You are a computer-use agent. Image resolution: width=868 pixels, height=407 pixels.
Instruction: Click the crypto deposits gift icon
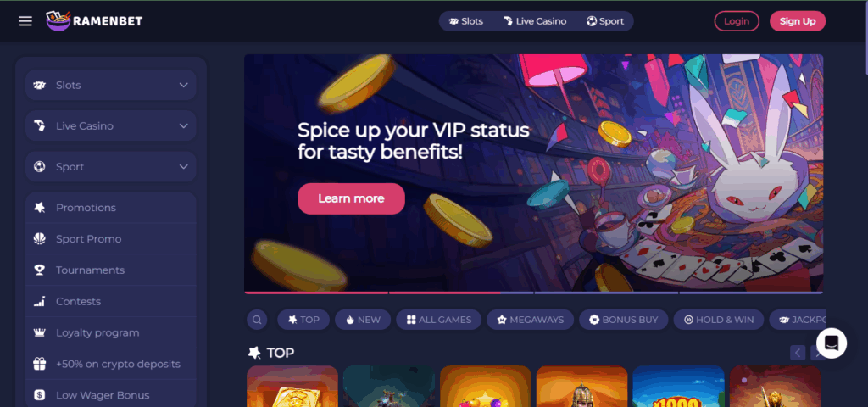[x=39, y=364]
